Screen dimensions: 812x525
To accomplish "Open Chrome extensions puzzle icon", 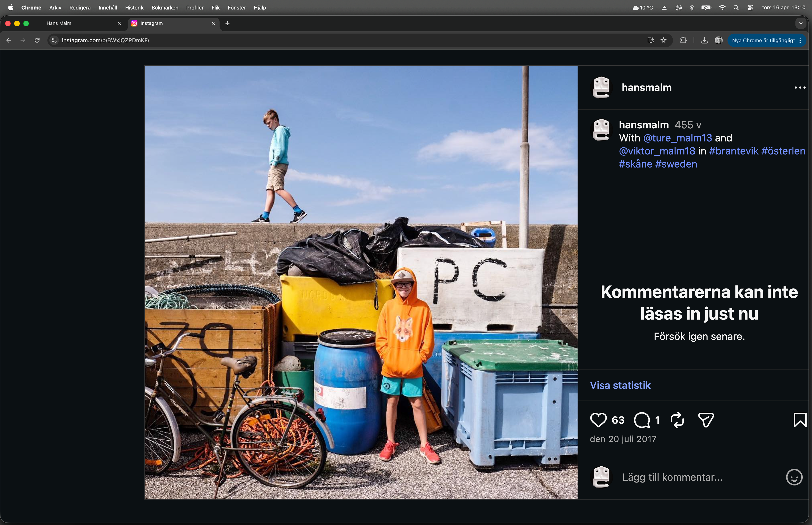I will [x=683, y=41].
